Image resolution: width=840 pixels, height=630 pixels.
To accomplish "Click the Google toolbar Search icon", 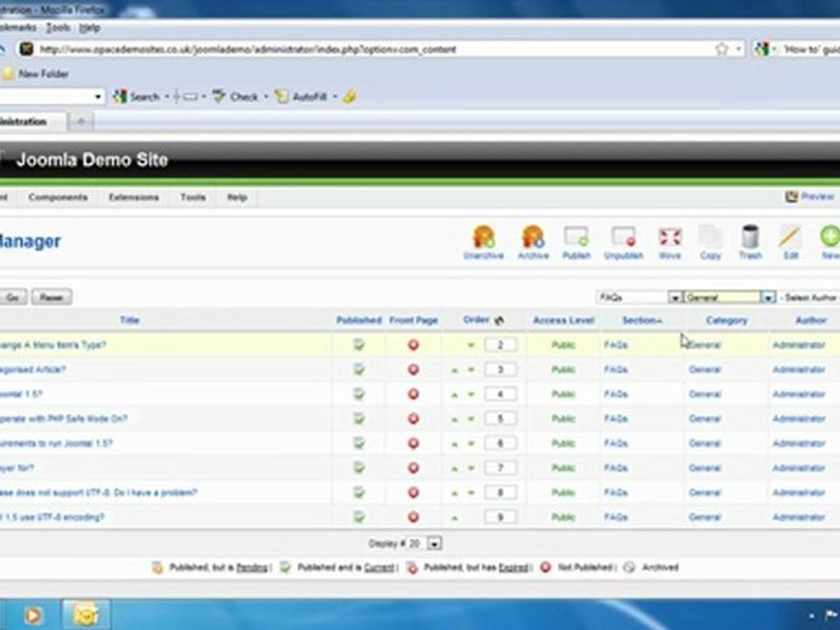I will click(120, 96).
